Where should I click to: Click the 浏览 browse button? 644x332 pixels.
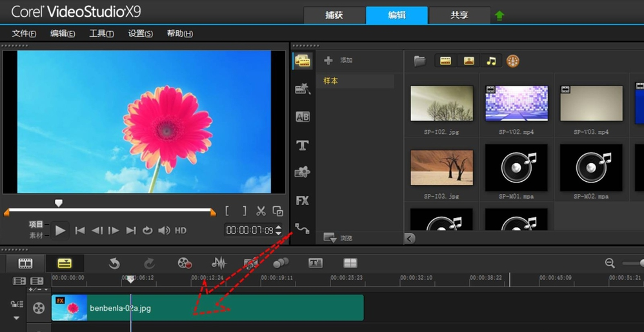tap(338, 238)
